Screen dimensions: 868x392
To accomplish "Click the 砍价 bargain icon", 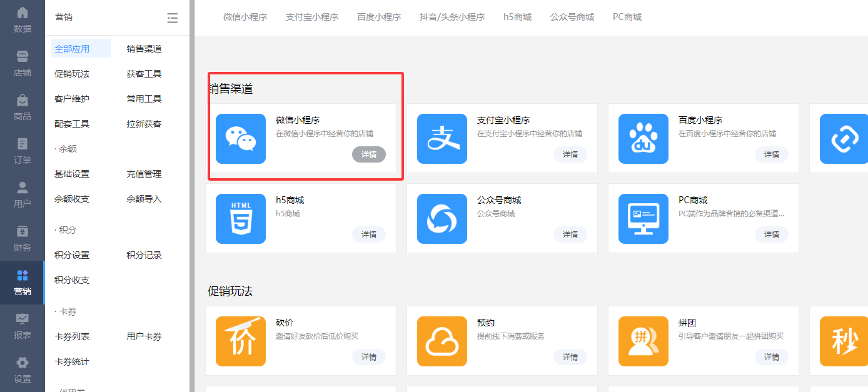I will tap(241, 341).
